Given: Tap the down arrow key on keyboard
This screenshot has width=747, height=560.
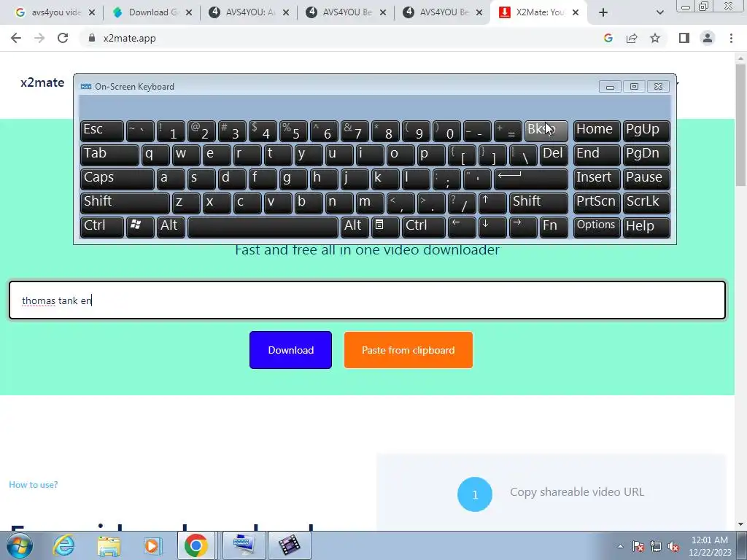Looking at the screenshot, I should [492, 227].
